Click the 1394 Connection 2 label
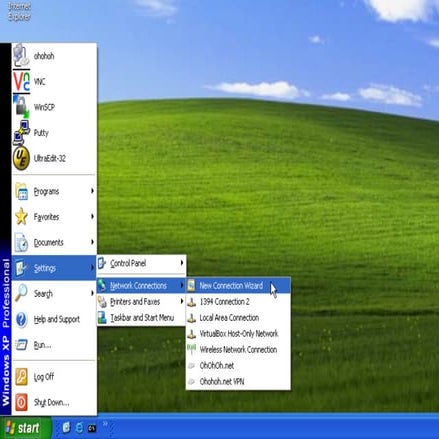The width and height of the screenshot is (439, 439). click(x=224, y=302)
